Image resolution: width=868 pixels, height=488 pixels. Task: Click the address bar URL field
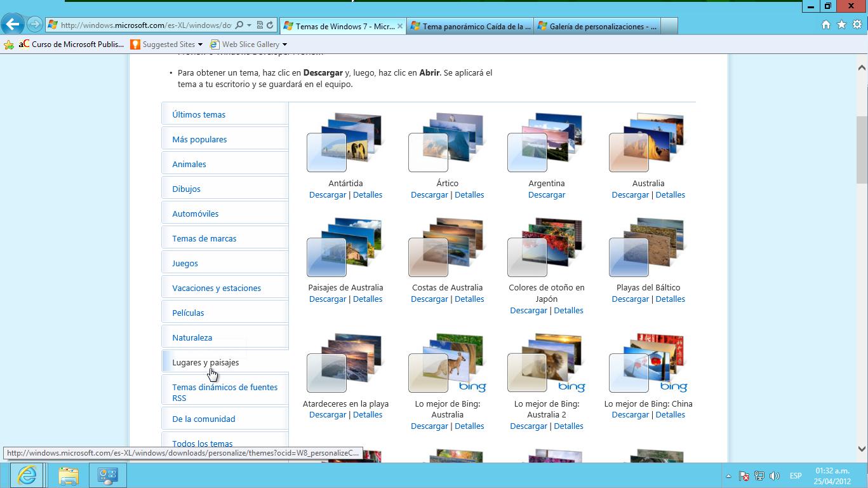click(146, 25)
